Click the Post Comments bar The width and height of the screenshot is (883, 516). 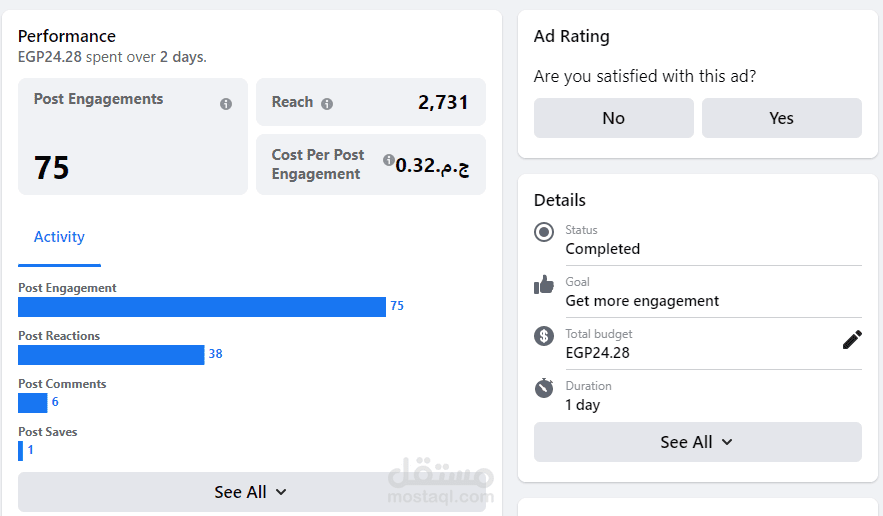pos(32,403)
